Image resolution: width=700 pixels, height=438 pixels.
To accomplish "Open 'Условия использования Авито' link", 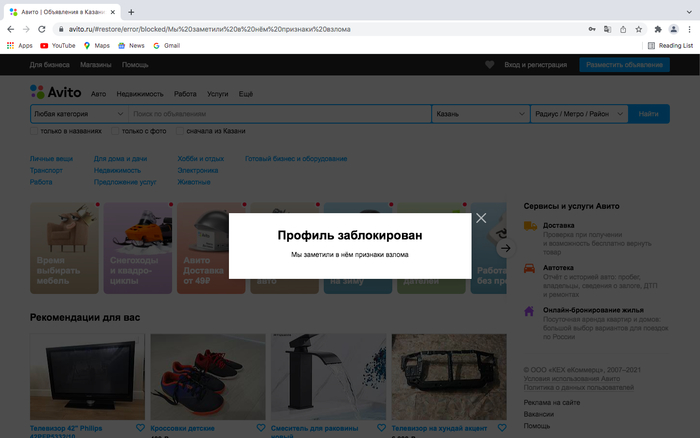I will (x=571, y=379).
